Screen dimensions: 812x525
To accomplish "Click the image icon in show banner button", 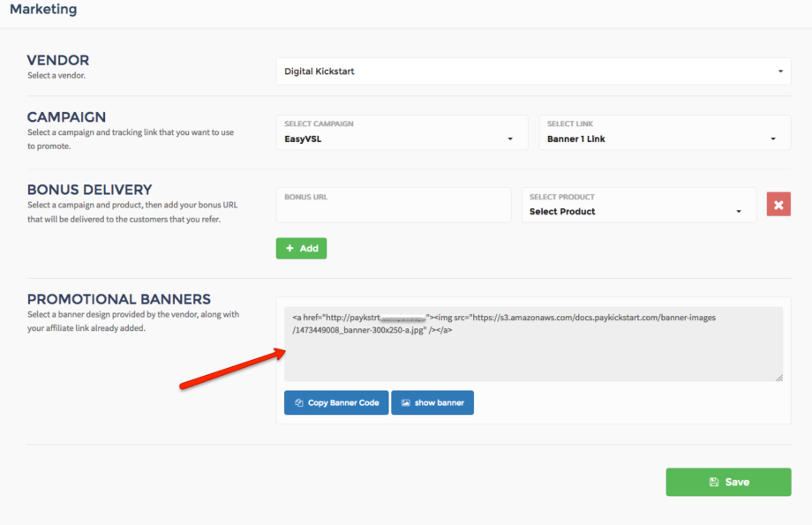I will click(405, 403).
